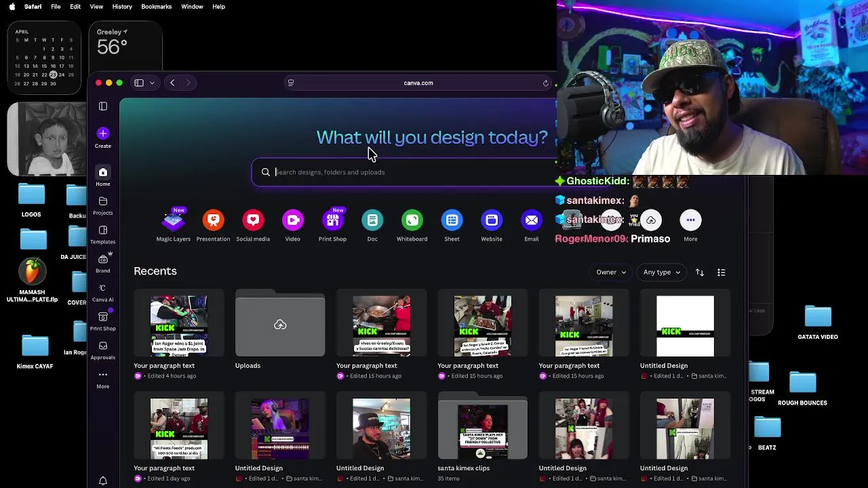
Task: Go back in Safari
Action: click(172, 83)
